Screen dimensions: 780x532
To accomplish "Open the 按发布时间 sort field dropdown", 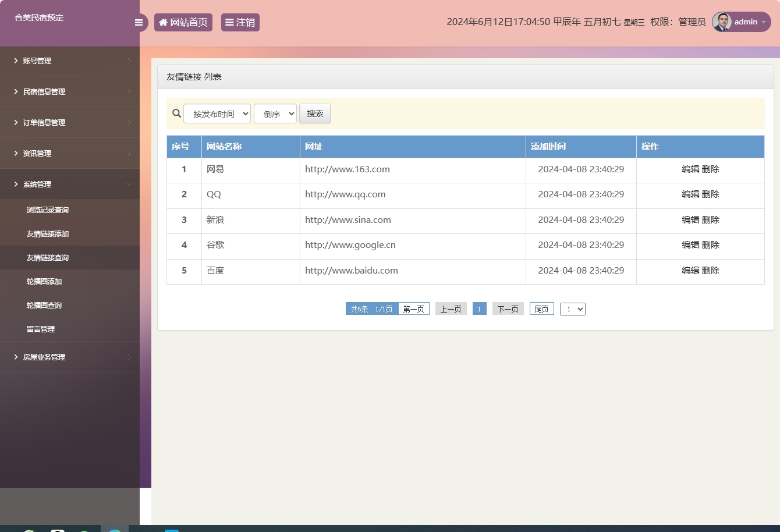I will point(217,114).
